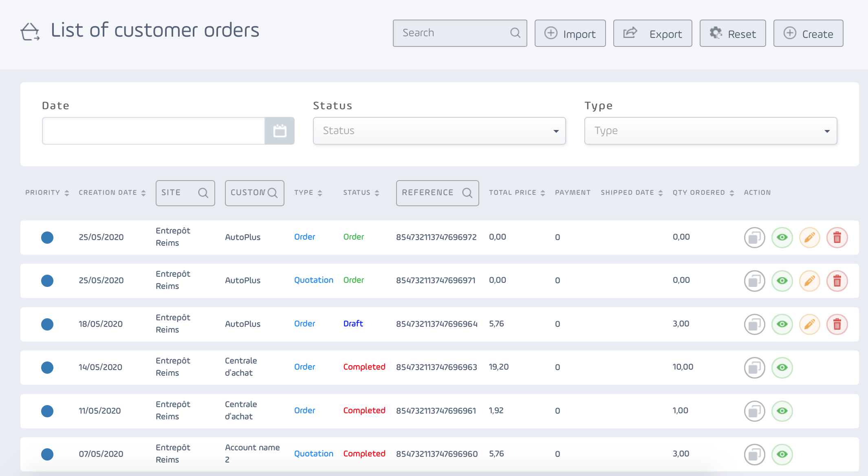The image size is (868, 476).
Task: Click customer 'Account name 2'
Action: click(252, 454)
